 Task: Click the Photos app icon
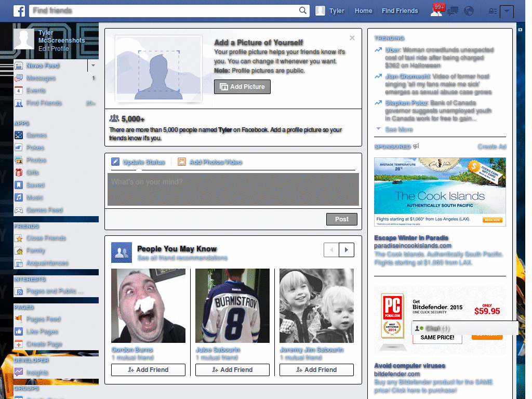coord(19,160)
